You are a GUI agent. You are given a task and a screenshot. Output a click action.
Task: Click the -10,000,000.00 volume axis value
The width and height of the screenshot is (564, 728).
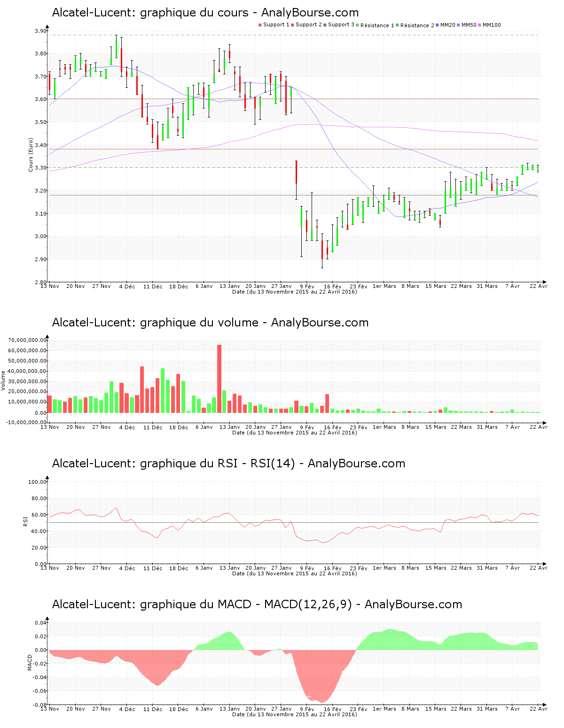[26, 422]
